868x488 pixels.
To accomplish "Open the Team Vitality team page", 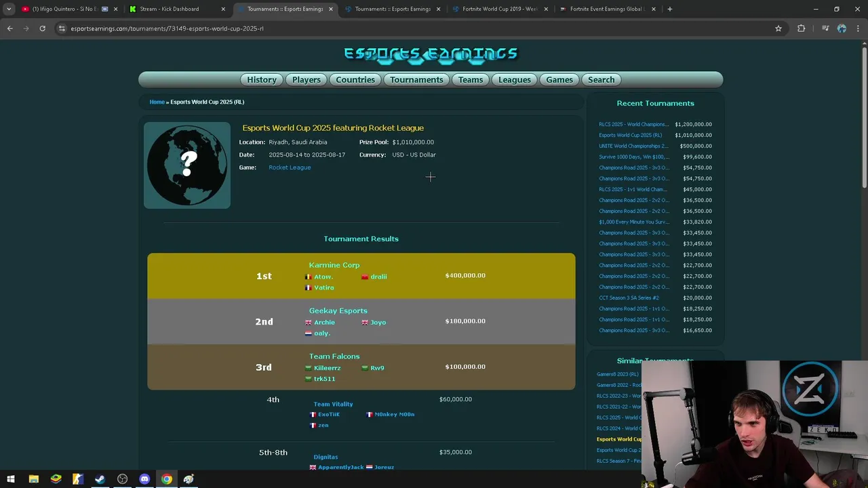I will 333,404.
